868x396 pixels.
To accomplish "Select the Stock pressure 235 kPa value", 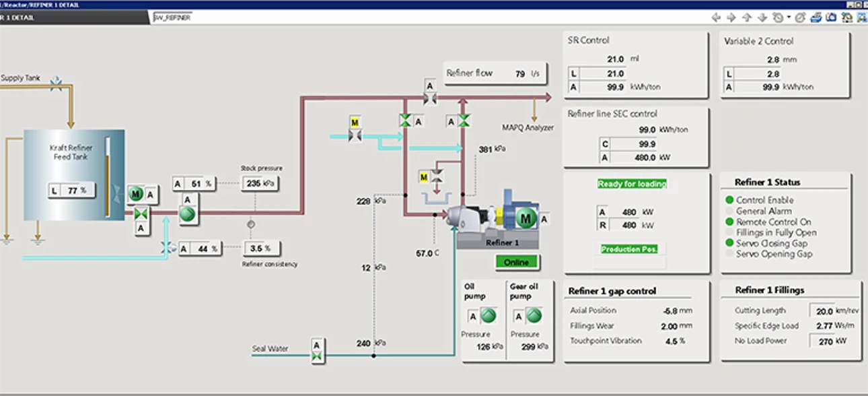I will (x=260, y=183).
